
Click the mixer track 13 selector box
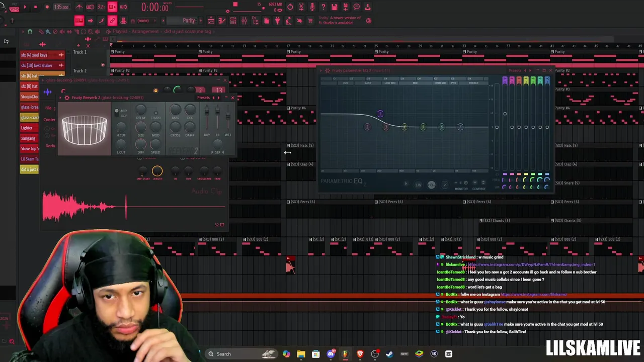(x=219, y=90)
